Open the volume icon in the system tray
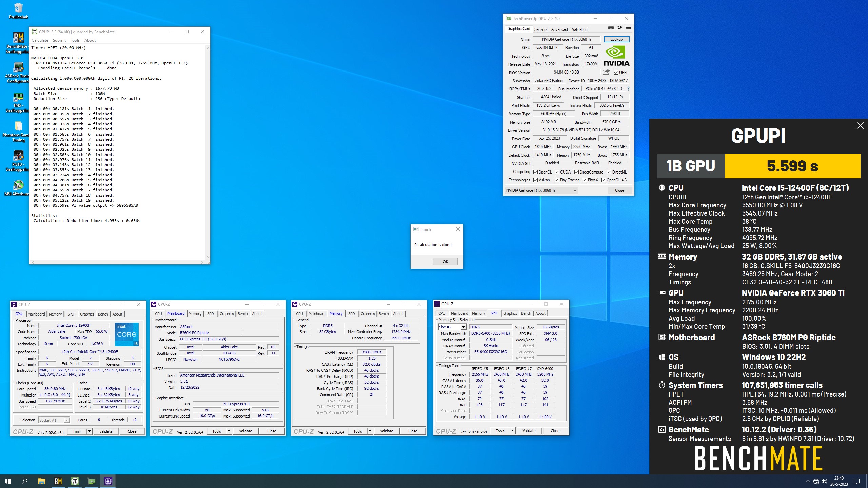Viewport: 868px width, 488px height. [x=824, y=481]
